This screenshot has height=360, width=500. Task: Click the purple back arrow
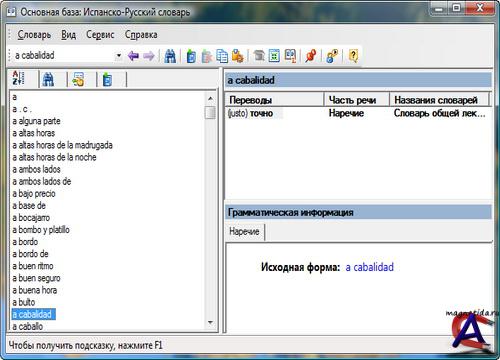(133, 56)
